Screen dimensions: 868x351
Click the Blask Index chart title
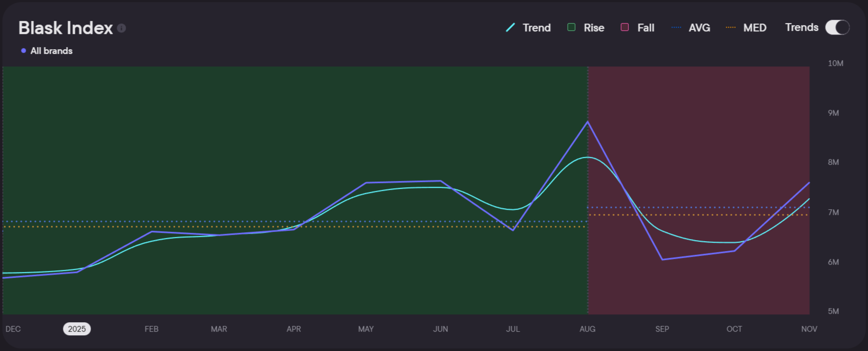coord(65,28)
